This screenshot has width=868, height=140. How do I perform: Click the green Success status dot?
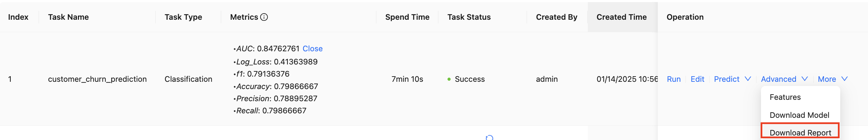tap(449, 79)
